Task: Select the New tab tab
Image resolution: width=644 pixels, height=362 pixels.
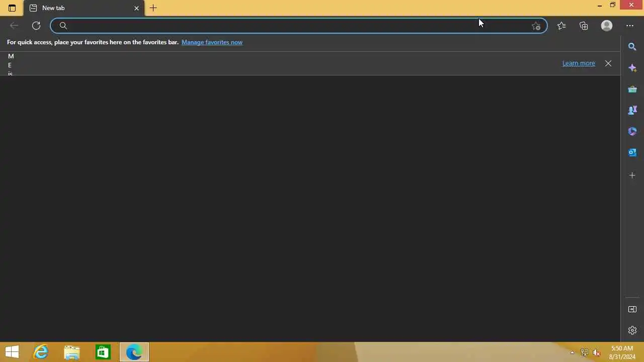Action: (84, 8)
